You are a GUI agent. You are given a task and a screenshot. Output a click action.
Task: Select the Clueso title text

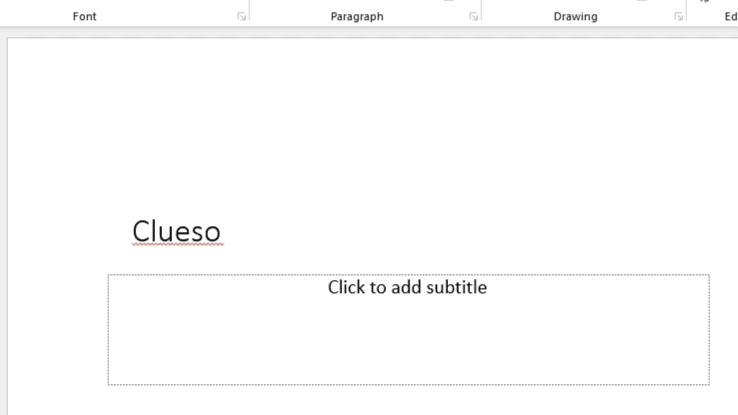(176, 231)
